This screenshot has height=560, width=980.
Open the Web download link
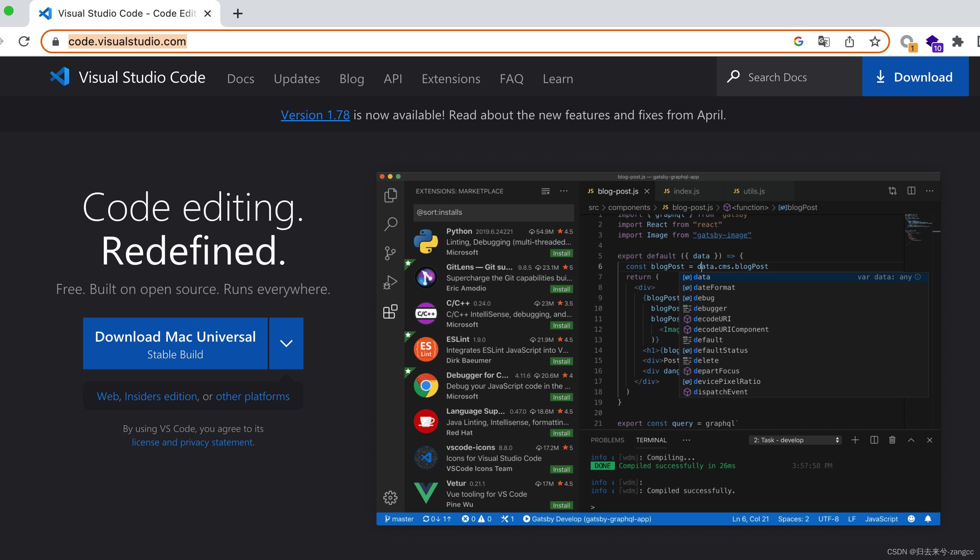pyautogui.click(x=108, y=396)
